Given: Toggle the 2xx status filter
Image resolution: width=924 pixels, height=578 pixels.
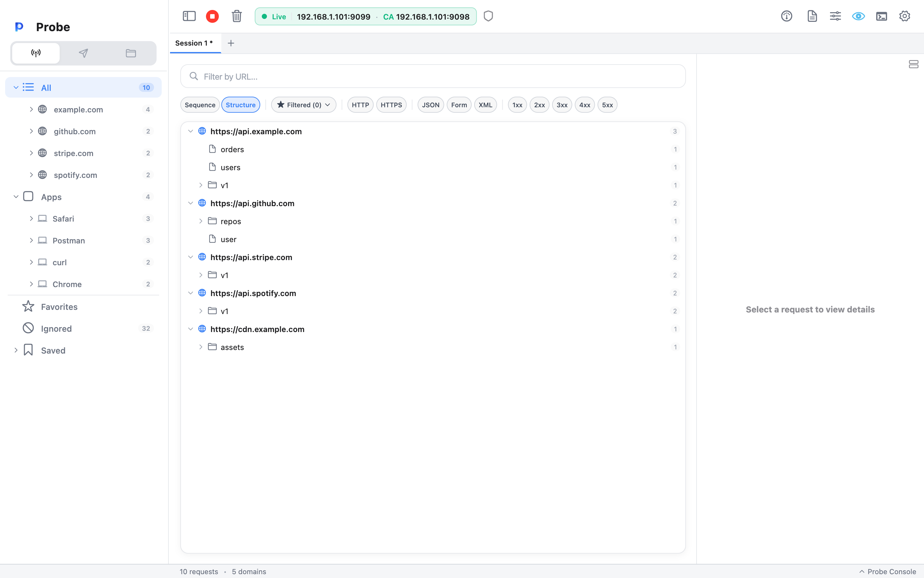Looking at the screenshot, I should tap(539, 105).
